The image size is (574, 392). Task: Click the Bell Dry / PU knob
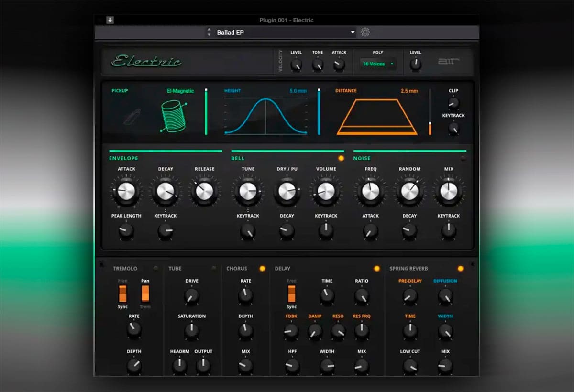coord(287,192)
